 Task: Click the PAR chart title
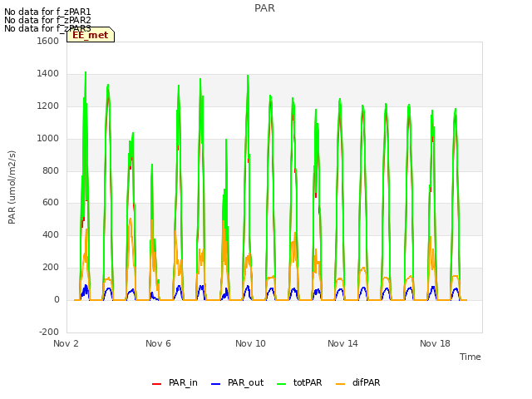[x=264, y=8]
